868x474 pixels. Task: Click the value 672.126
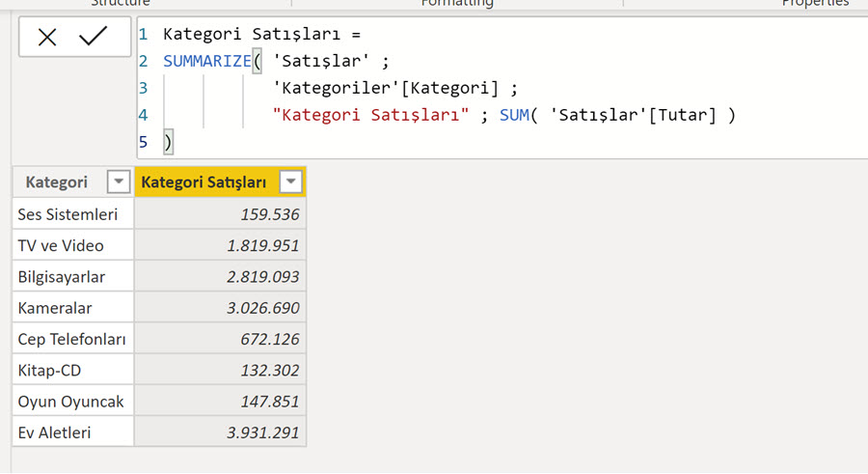click(270, 339)
